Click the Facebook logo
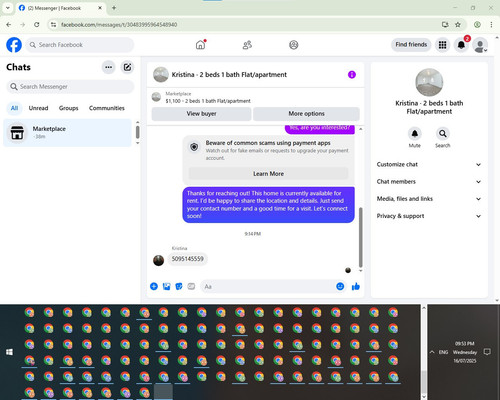This screenshot has width=500, height=400. tap(14, 45)
